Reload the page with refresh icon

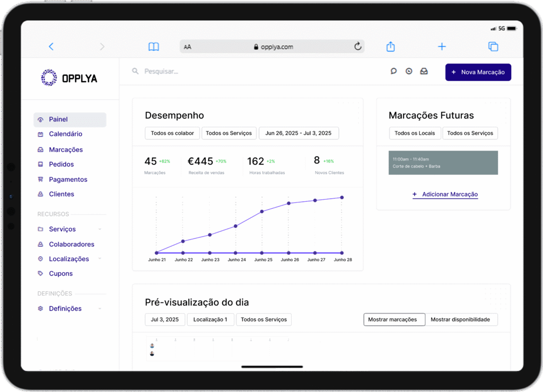(x=358, y=47)
